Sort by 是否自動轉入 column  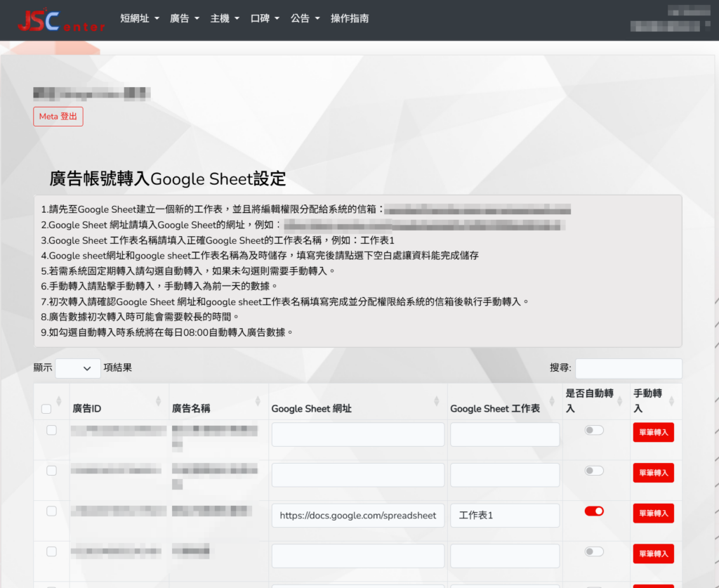(621, 401)
